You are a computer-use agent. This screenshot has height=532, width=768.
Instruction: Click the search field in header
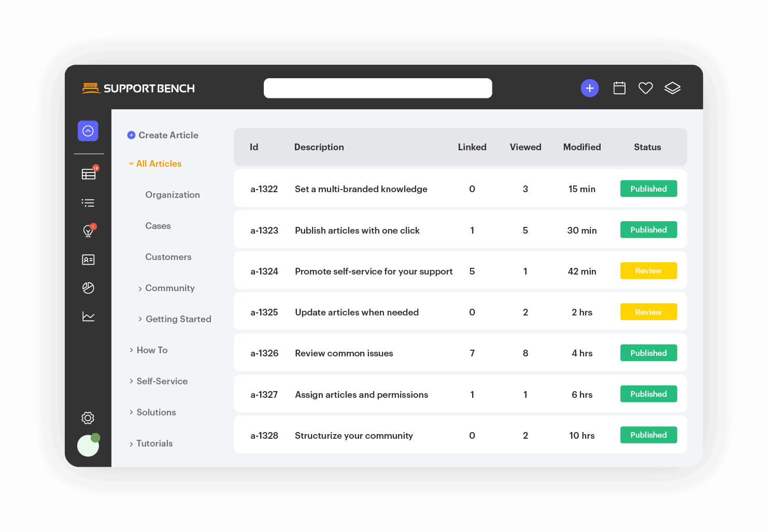click(378, 88)
